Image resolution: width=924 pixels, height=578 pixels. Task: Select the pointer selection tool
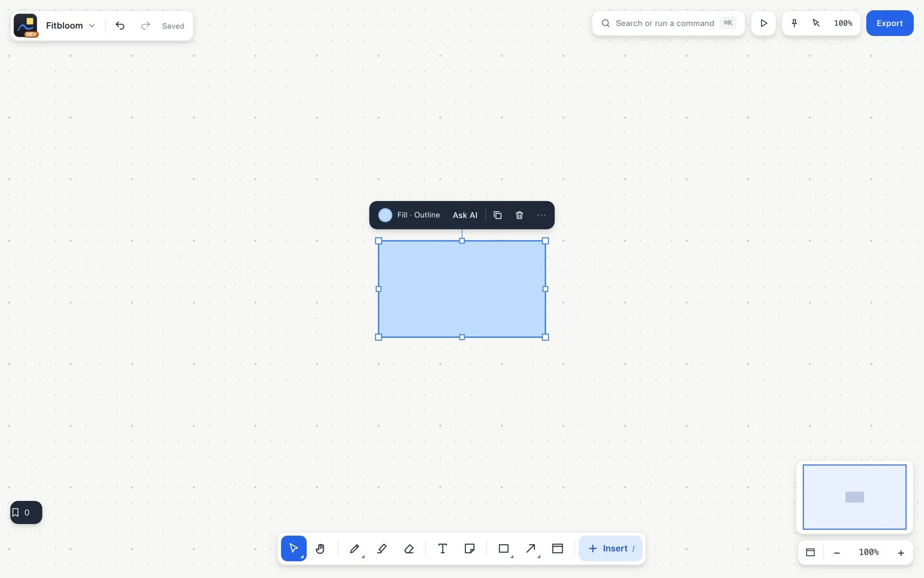(294, 548)
